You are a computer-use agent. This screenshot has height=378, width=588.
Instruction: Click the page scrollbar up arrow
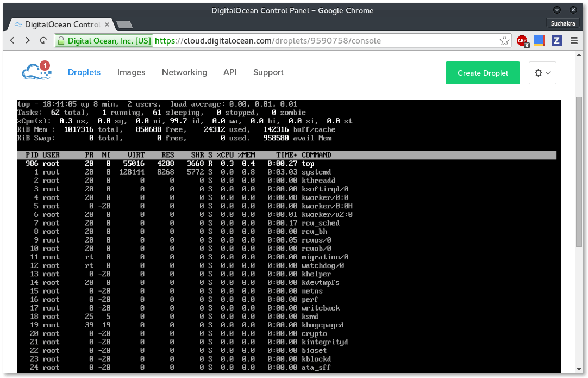click(x=579, y=55)
